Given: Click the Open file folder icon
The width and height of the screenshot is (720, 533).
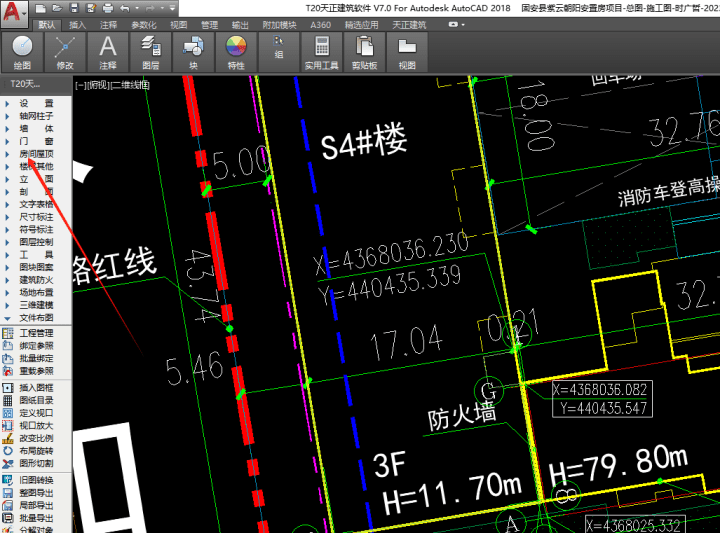Looking at the screenshot, I should (x=57, y=8).
